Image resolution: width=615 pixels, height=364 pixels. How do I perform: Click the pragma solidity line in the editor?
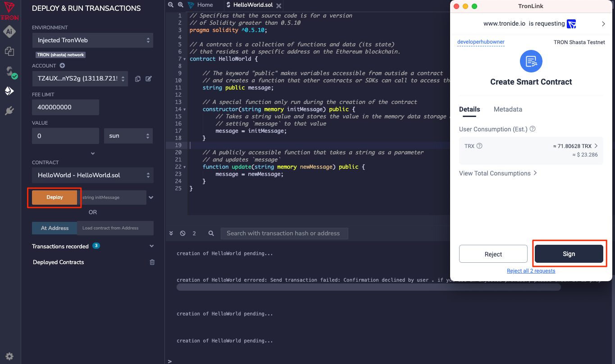tap(228, 30)
